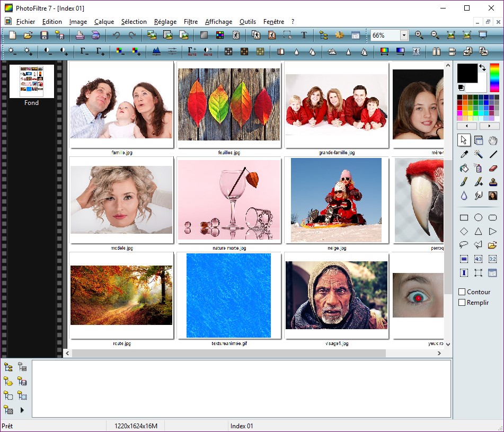The image size is (504, 432).
Task: Activate the Paint Bucket fill tool
Action: coord(464,168)
